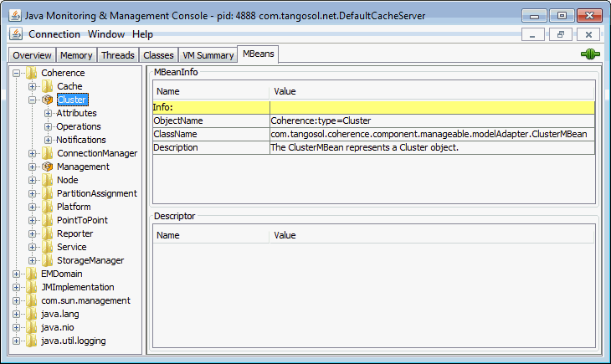The image size is (611, 364).
Task: Click the Cache folder icon
Action: [x=47, y=86]
